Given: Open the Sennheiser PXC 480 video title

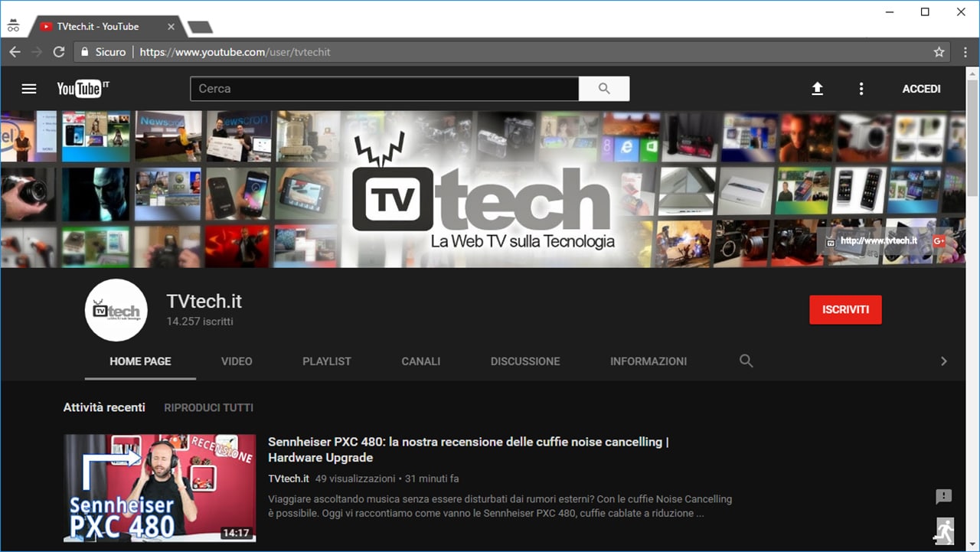Looking at the screenshot, I should pyautogui.click(x=469, y=449).
